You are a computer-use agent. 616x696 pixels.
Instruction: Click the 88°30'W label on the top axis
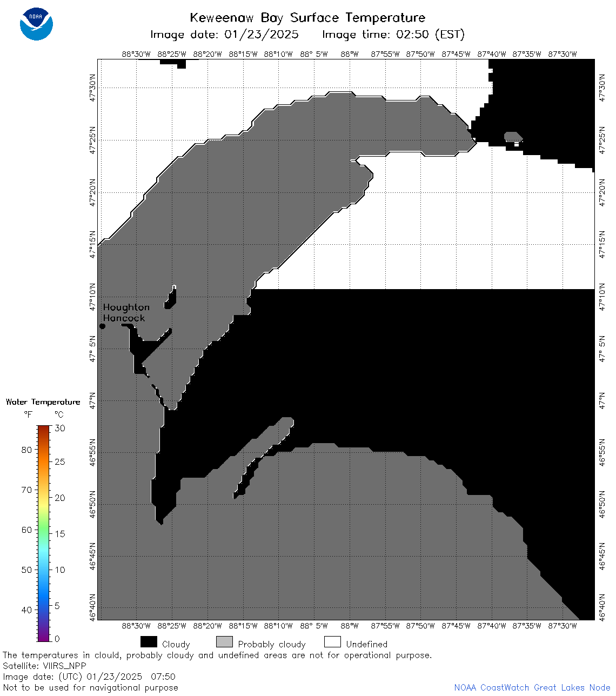tap(136, 54)
